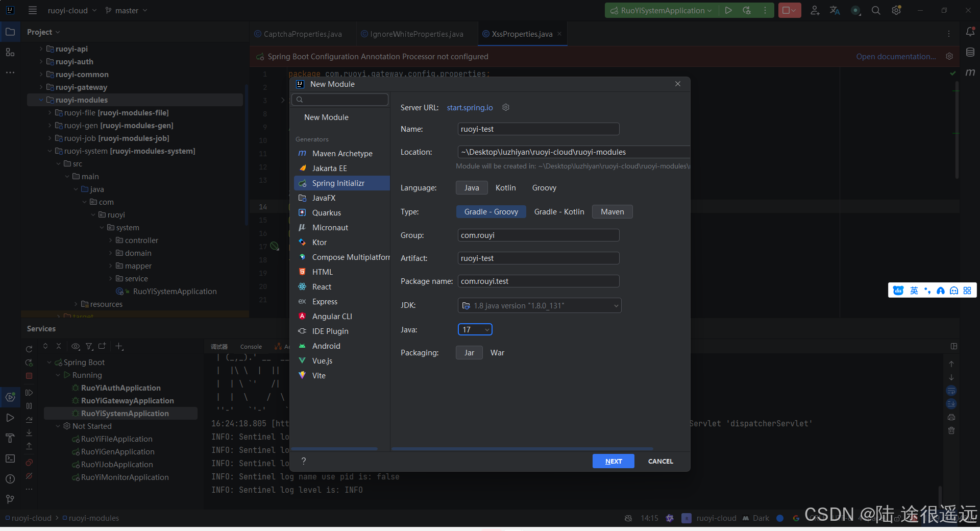Click the NEXT button
The height and width of the screenshot is (531, 980).
click(x=614, y=461)
